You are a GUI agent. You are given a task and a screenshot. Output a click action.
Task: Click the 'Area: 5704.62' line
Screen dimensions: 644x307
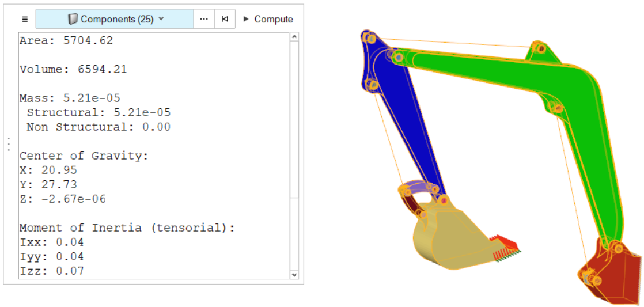point(66,41)
